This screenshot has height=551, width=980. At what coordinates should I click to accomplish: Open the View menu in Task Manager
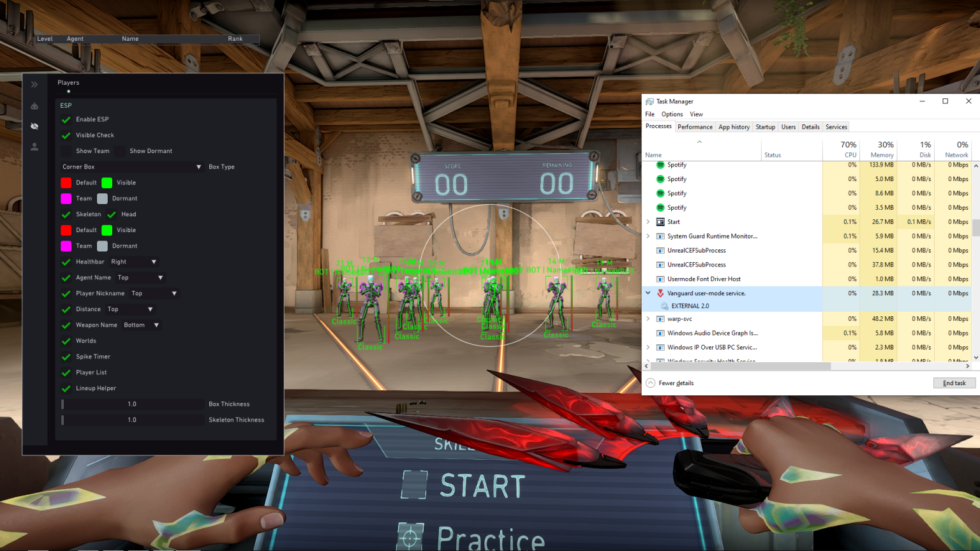click(696, 114)
